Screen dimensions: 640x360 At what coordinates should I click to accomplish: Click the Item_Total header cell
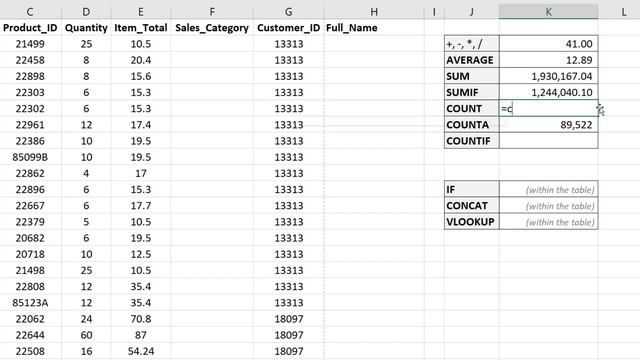pyautogui.click(x=141, y=28)
